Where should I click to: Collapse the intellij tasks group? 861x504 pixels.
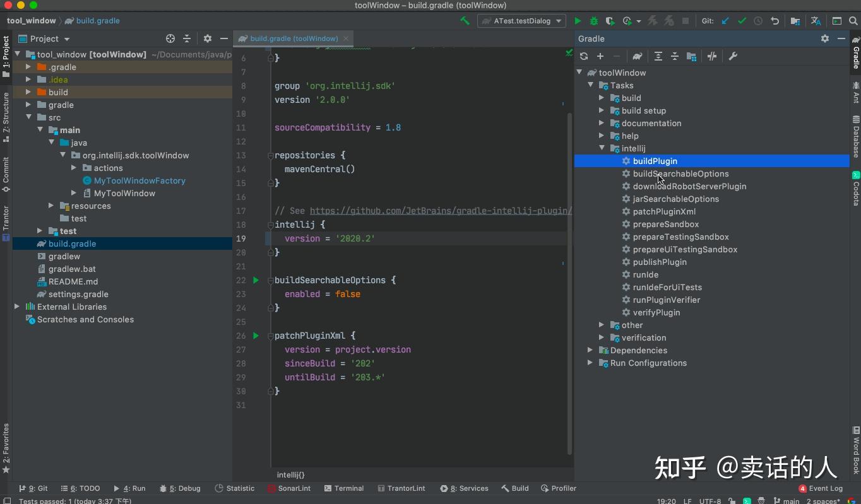602,148
